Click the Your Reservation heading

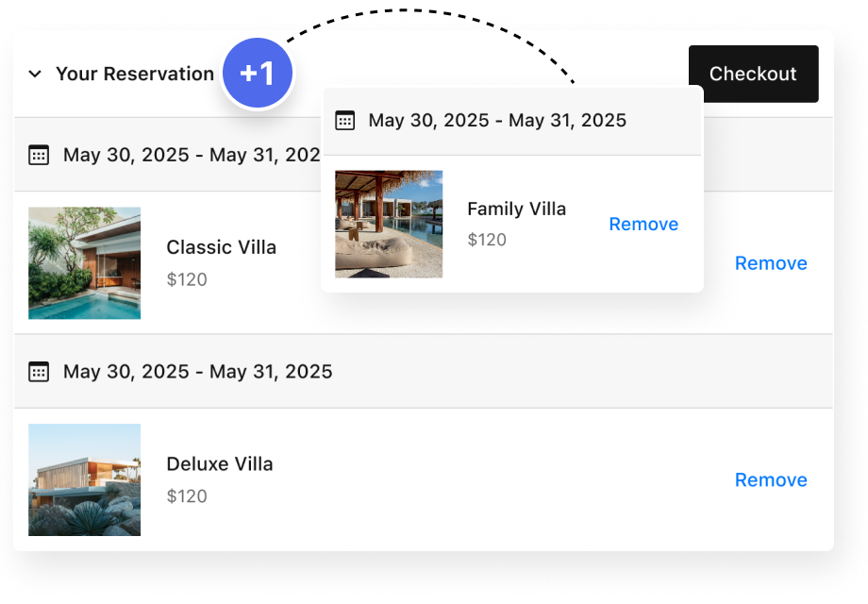pyautogui.click(x=135, y=74)
